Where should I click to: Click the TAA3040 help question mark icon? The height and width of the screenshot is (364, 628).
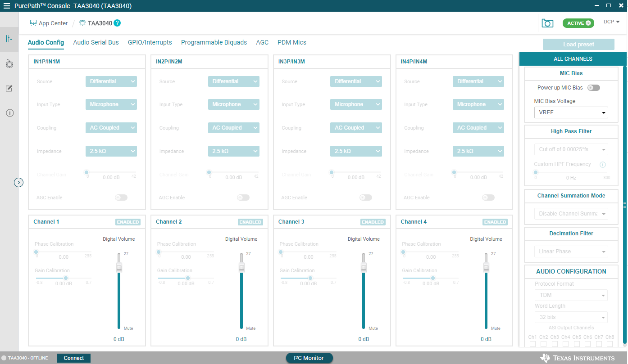(117, 23)
